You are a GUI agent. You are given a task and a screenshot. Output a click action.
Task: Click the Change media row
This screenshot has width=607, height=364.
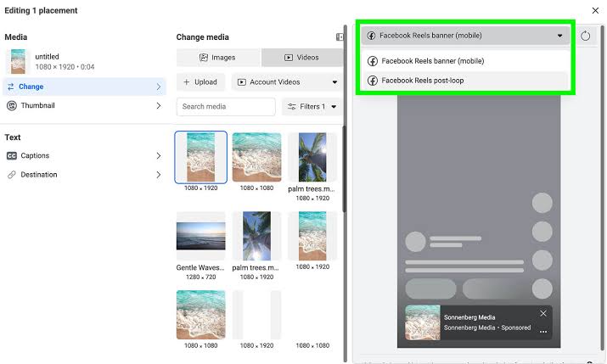pyautogui.click(x=84, y=87)
